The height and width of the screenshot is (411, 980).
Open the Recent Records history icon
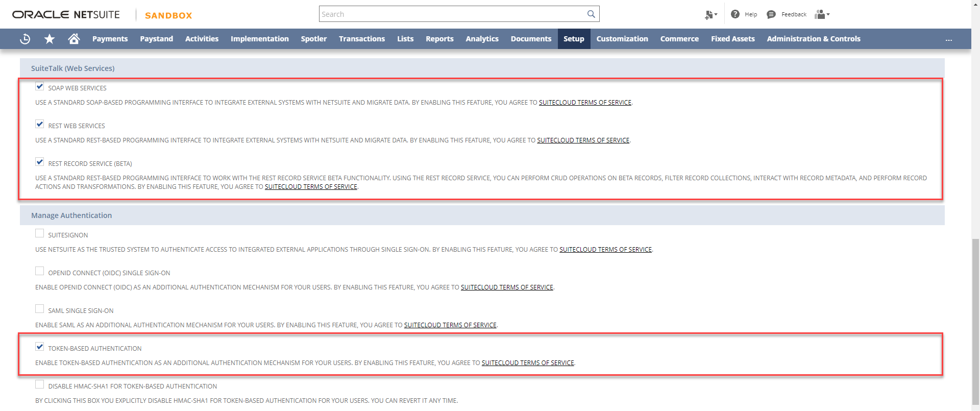(x=25, y=39)
